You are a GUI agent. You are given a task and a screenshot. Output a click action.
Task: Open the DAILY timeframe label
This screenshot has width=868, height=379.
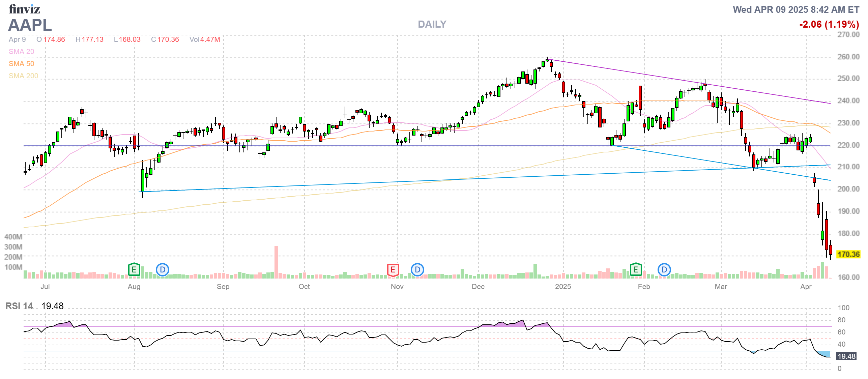432,24
